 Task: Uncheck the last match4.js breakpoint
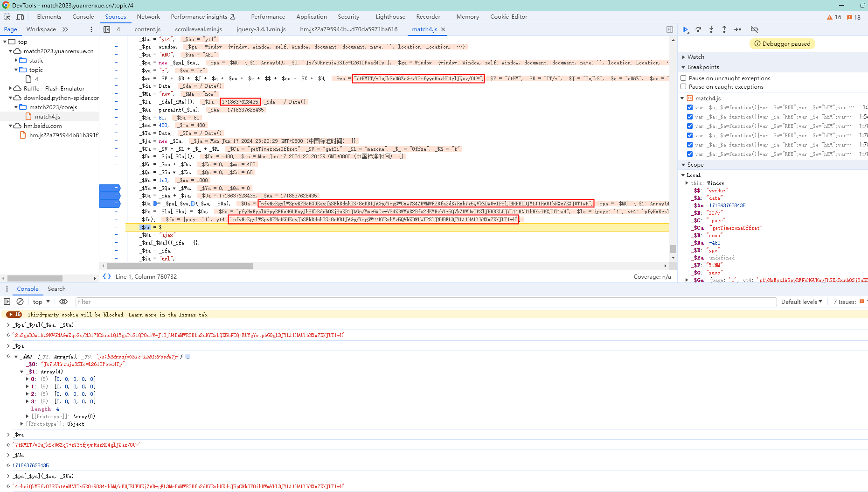(690, 154)
